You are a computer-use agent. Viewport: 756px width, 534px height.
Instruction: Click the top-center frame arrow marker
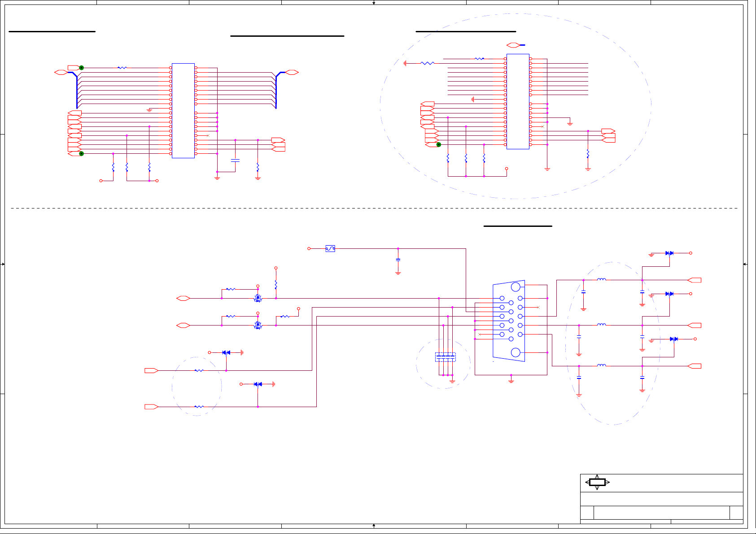(374, 3)
